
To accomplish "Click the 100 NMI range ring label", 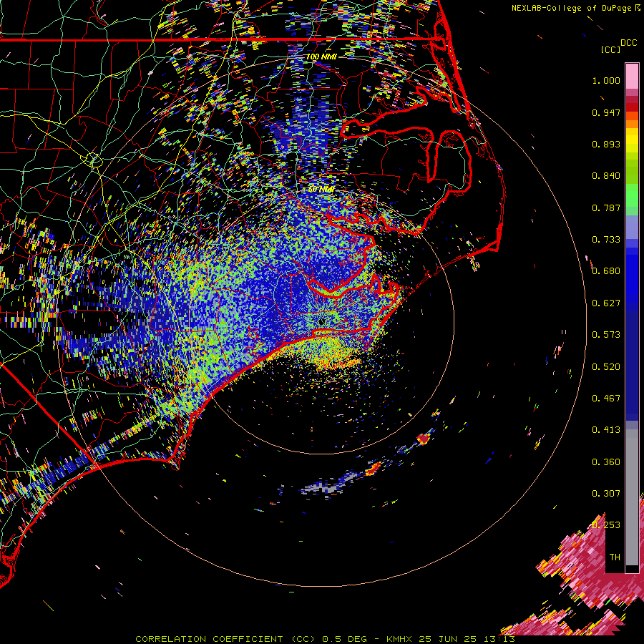I will 321,57.
